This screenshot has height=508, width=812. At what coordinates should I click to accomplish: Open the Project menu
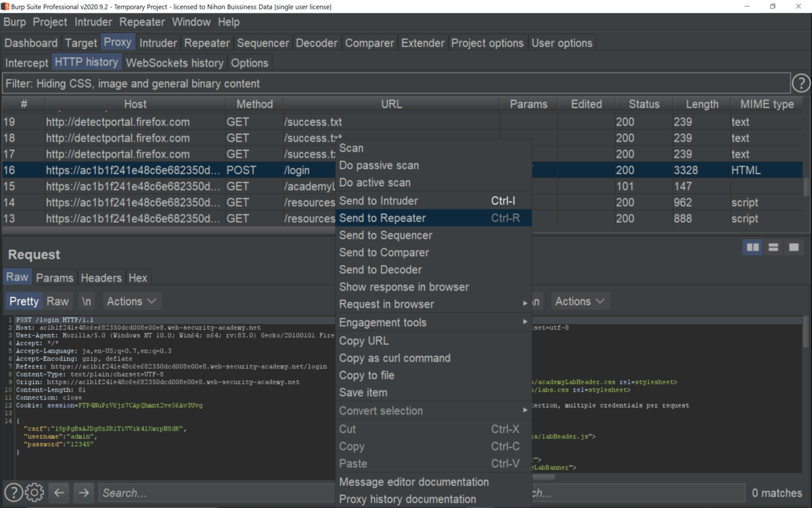50,22
